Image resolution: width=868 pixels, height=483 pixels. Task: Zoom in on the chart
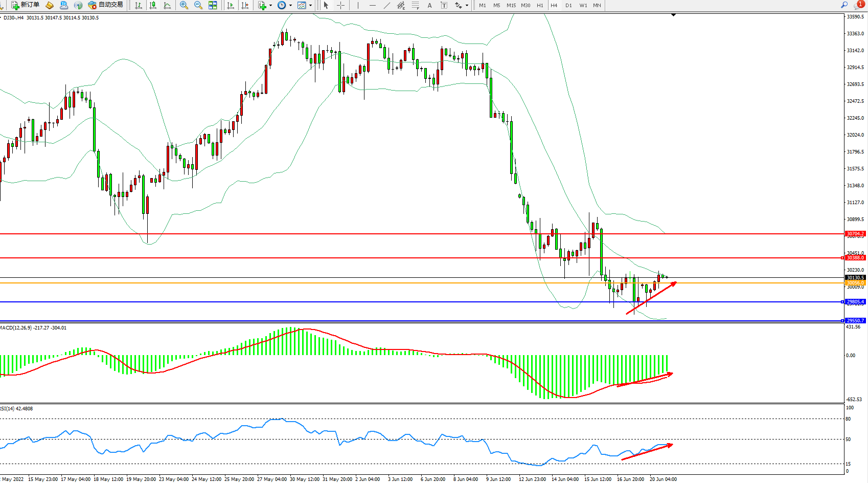pyautogui.click(x=184, y=5)
